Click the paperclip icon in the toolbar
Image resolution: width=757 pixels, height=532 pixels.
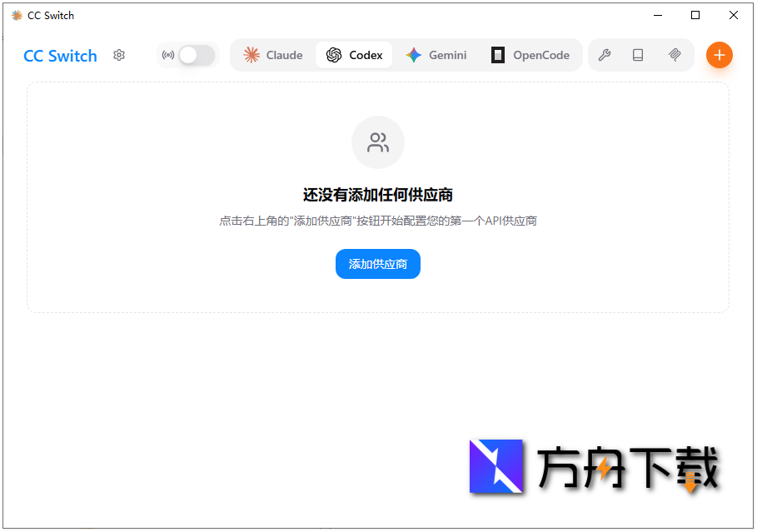[x=675, y=55]
